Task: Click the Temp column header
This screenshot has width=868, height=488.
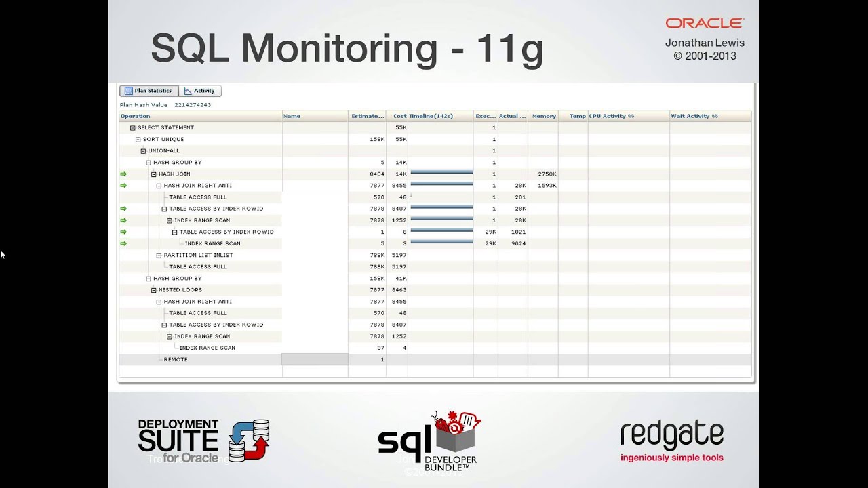Action: coord(573,116)
